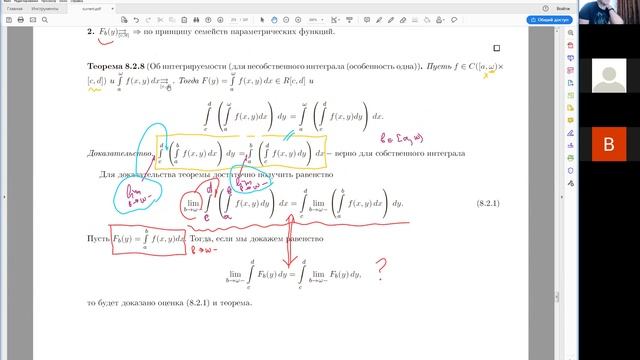This screenshot has width=640, height=360.
Task: Collapse the right tools pane arrow
Action: [562, 197]
